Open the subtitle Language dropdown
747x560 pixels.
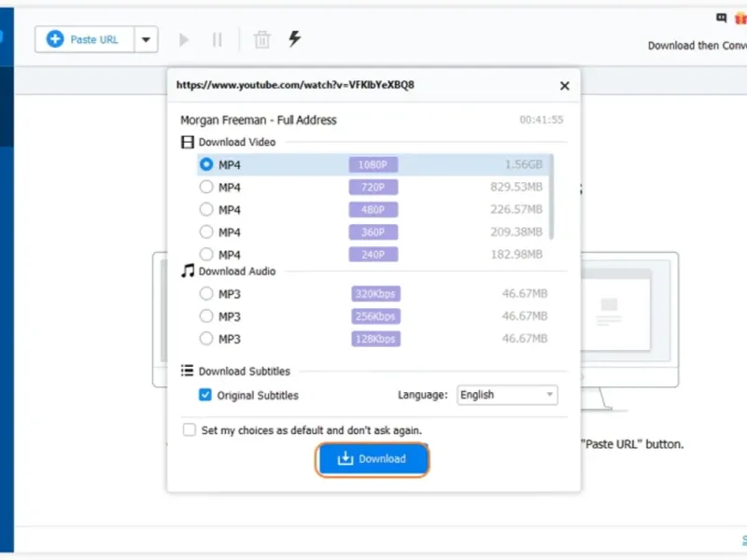[x=507, y=395]
